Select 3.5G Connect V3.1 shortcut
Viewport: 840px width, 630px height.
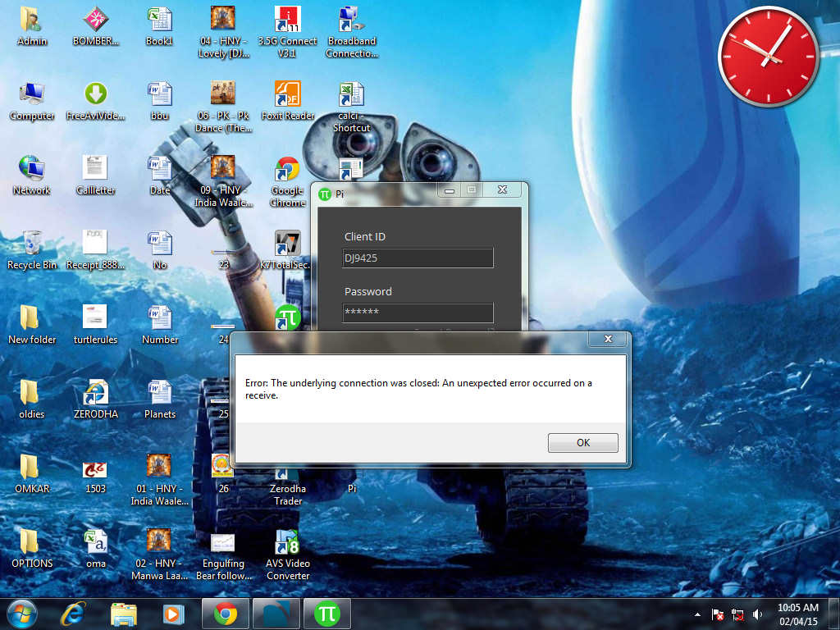pos(288,32)
